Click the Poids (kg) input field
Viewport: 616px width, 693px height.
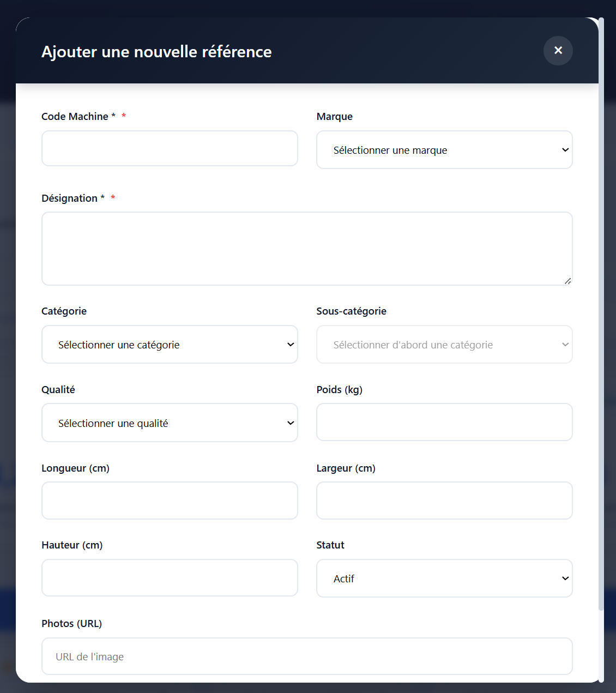pos(444,422)
